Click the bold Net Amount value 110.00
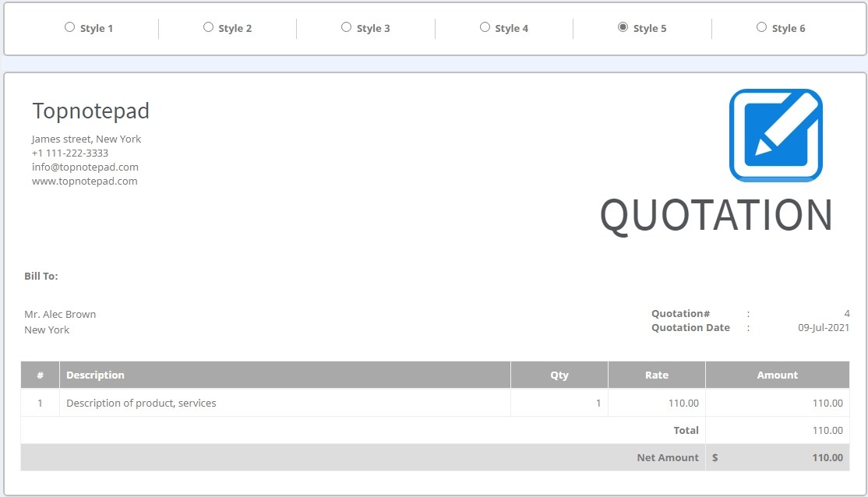Screen dimensions: 868x497 click(827, 458)
